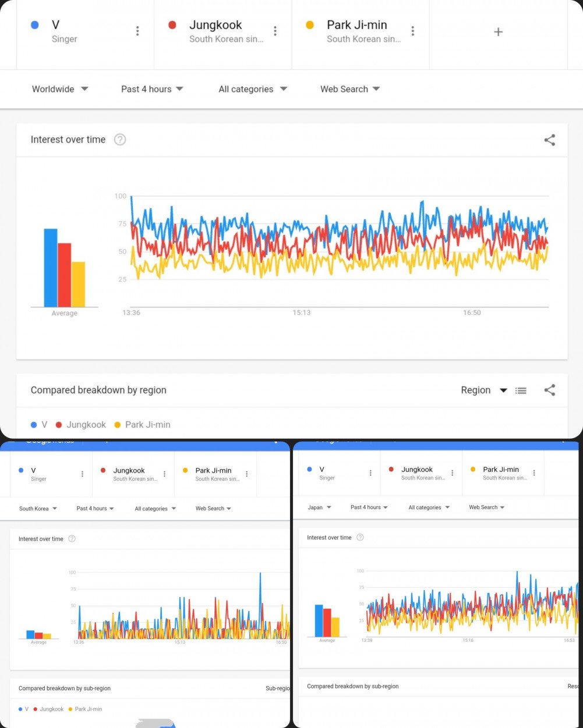Image resolution: width=583 pixels, height=728 pixels.
Task: Open V options menu in South Korea panel
Action: (82, 474)
